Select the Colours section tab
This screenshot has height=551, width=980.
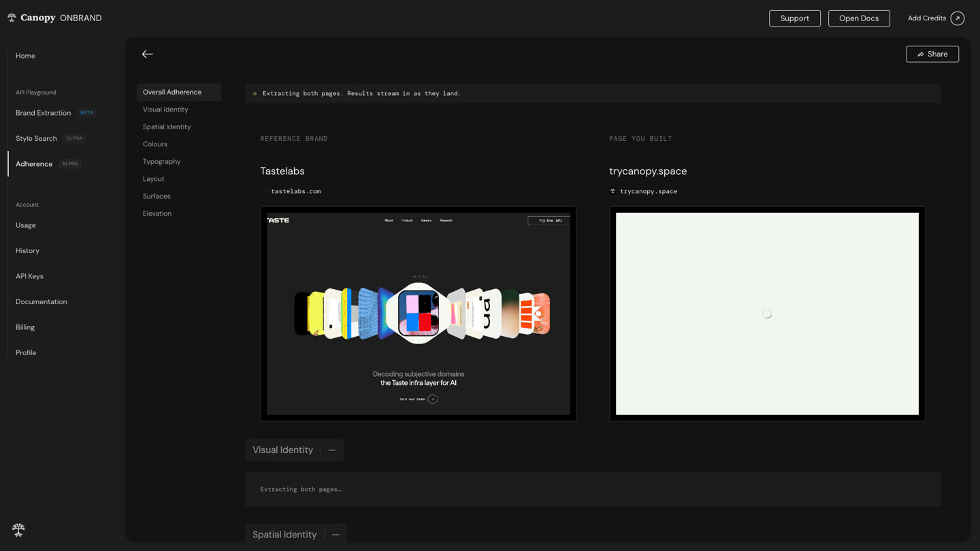tap(155, 144)
